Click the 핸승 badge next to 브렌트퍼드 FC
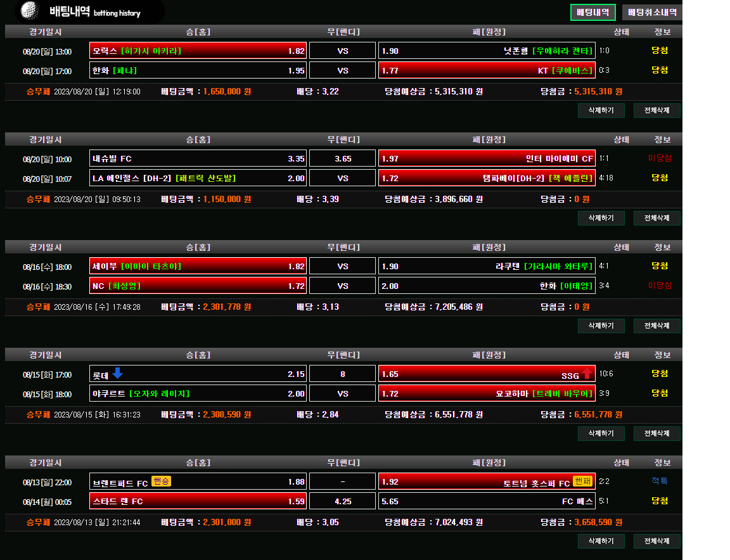730x560 pixels. (x=162, y=482)
